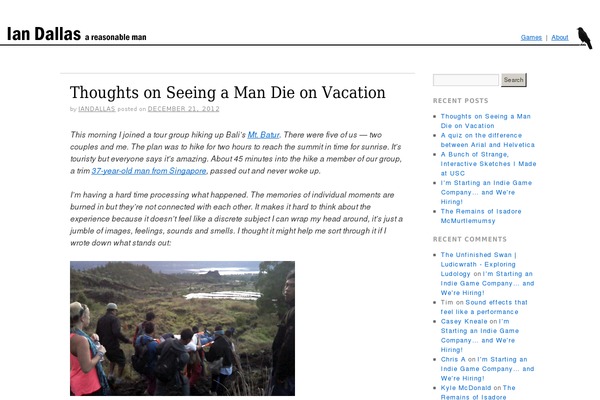The height and width of the screenshot is (400, 600).
Task: Focus the sidebar search text field
Action: pyautogui.click(x=466, y=80)
